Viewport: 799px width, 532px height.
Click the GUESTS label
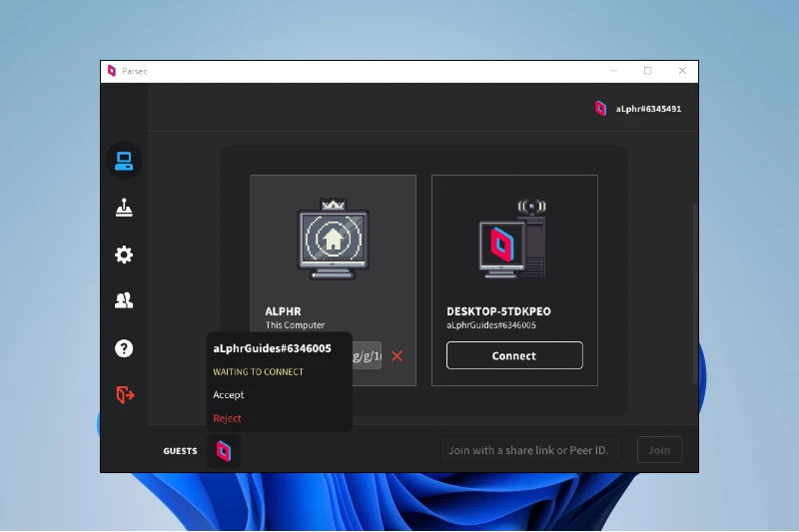(x=180, y=451)
